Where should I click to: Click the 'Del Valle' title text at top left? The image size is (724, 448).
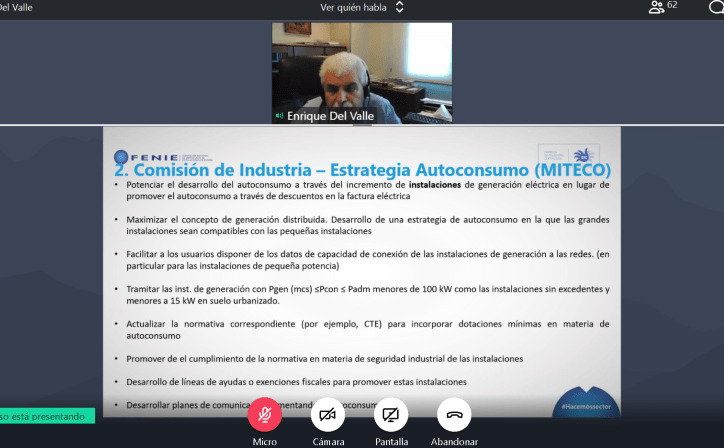tap(16, 7)
